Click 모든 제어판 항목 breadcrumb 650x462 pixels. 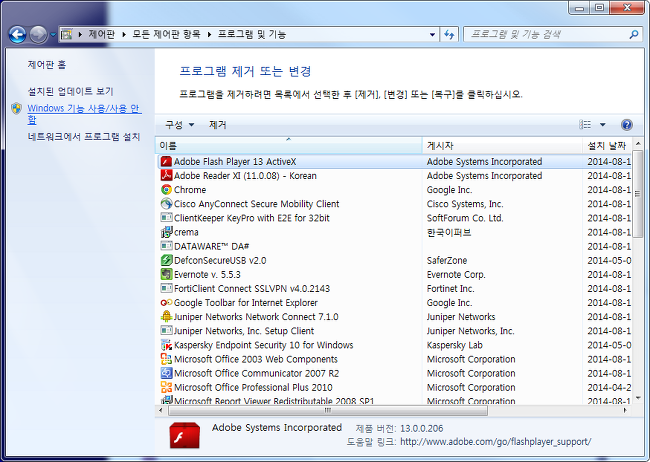(166, 34)
